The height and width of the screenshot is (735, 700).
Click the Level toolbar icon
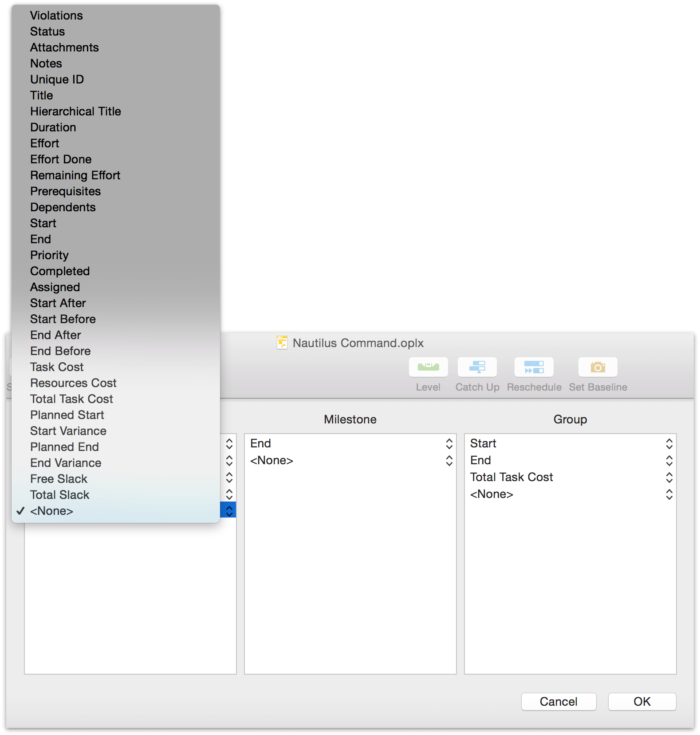(x=428, y=367)
